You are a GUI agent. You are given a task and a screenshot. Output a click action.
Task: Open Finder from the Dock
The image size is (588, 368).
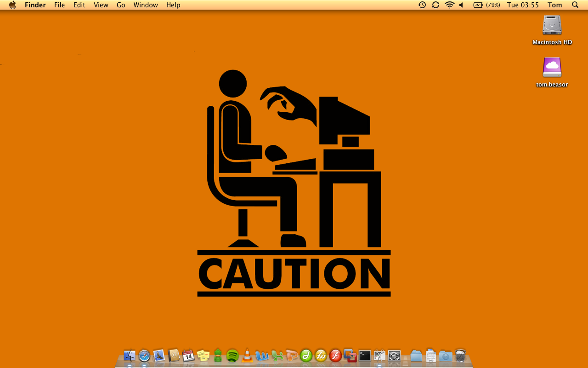[130, 356]
